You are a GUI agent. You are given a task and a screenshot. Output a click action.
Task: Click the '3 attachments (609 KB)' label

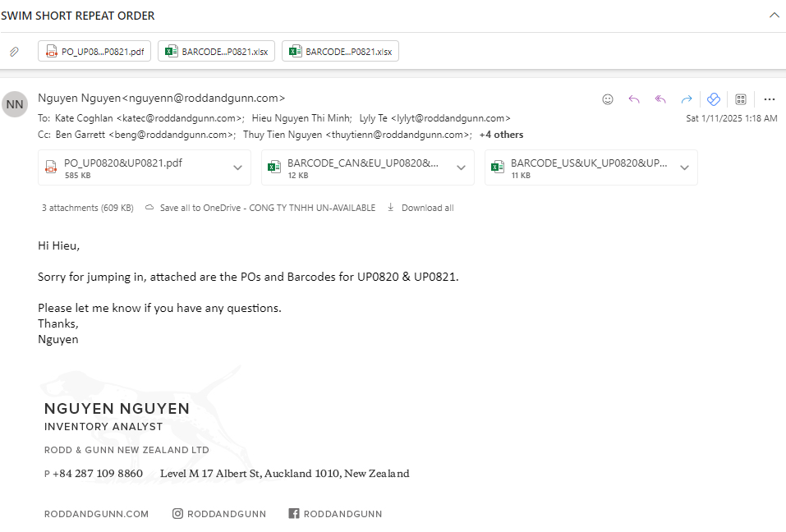pyautogui.click(x=88, y=208)
